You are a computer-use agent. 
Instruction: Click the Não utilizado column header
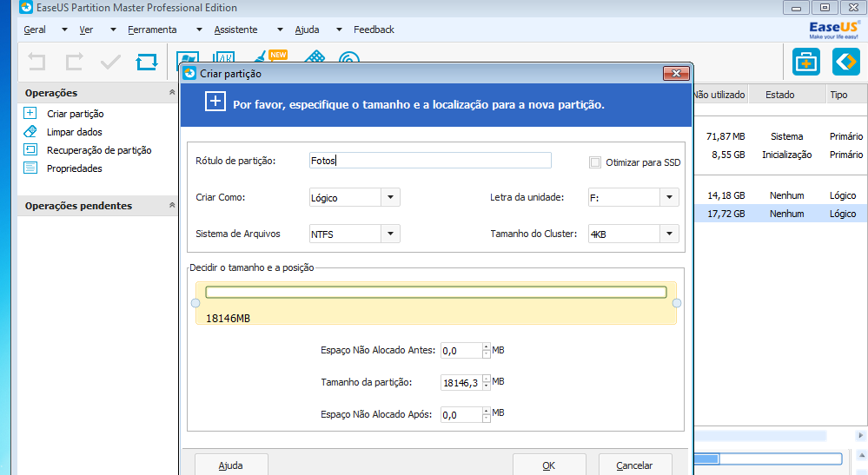(719, 95)
